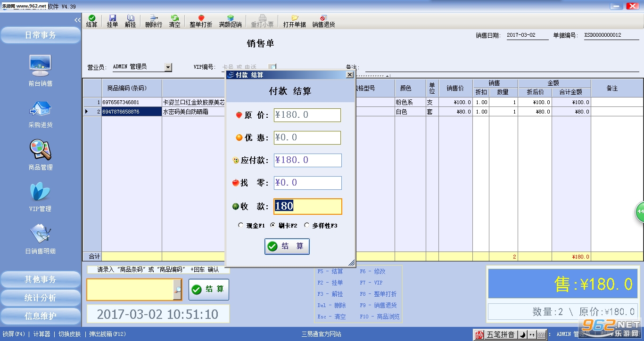Click the 合计金额 column header
This screenshot has width=644, height=341.
pyautogui.click(x=570, y=92)
